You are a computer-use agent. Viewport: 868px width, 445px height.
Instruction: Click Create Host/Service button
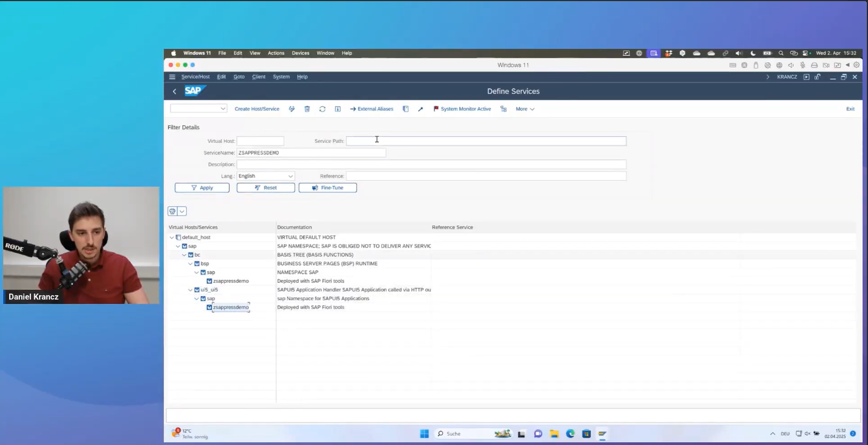point(257,109)
